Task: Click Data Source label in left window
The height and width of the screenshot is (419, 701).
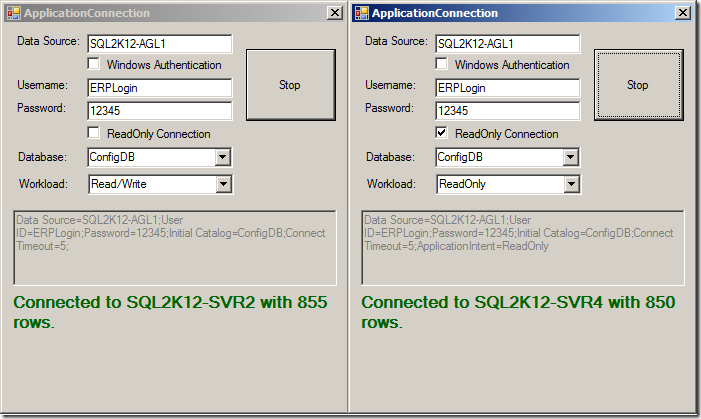Action: point(48,41)
